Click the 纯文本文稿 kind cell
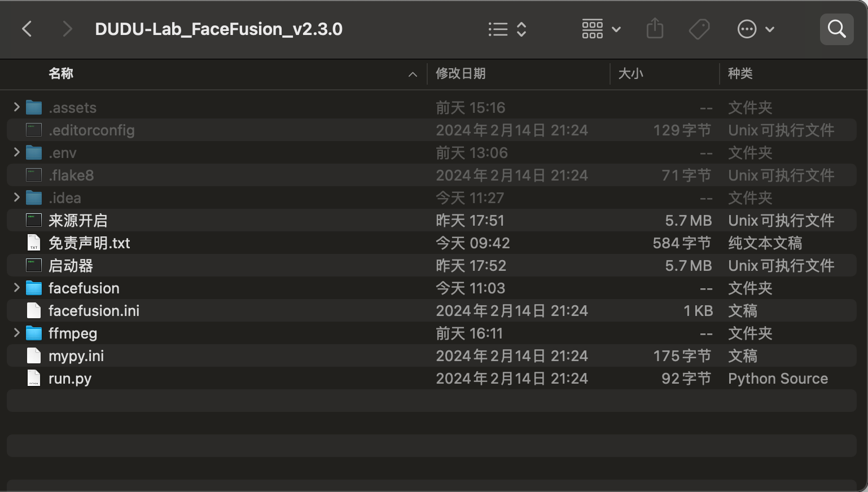Viewport: 868px width, 492px height. (x=765, y=243)
